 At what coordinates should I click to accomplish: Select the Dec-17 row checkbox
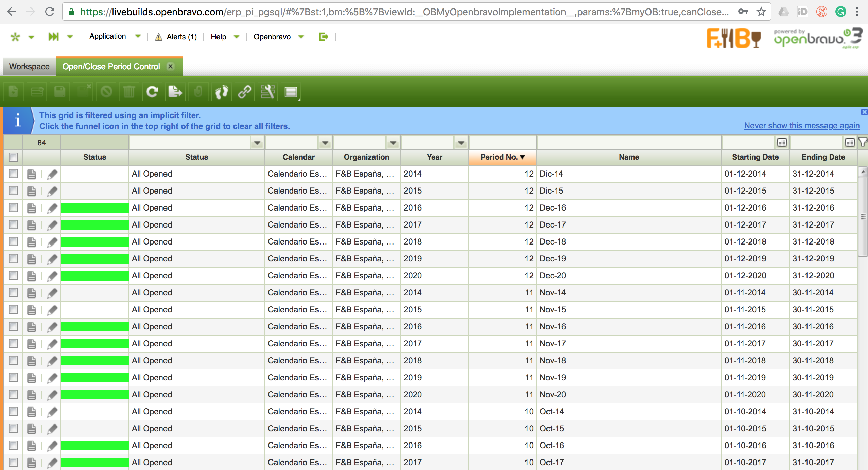(x=13, y=225)
